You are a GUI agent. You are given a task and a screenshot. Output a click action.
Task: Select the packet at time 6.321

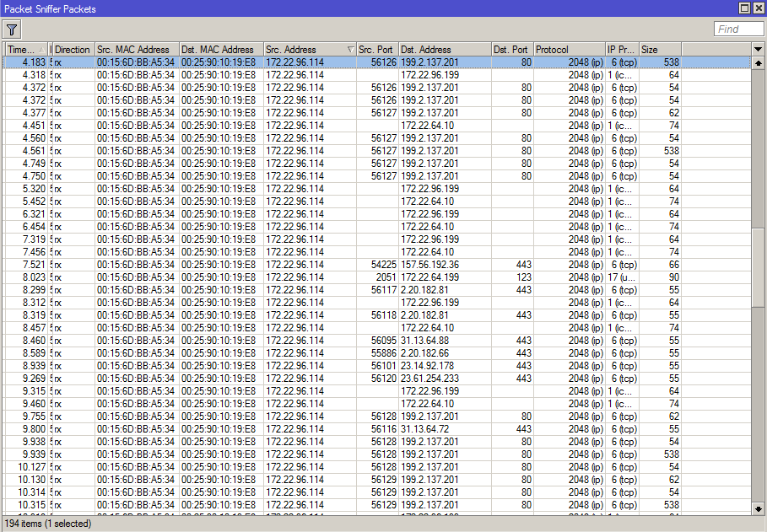(376, 214)
